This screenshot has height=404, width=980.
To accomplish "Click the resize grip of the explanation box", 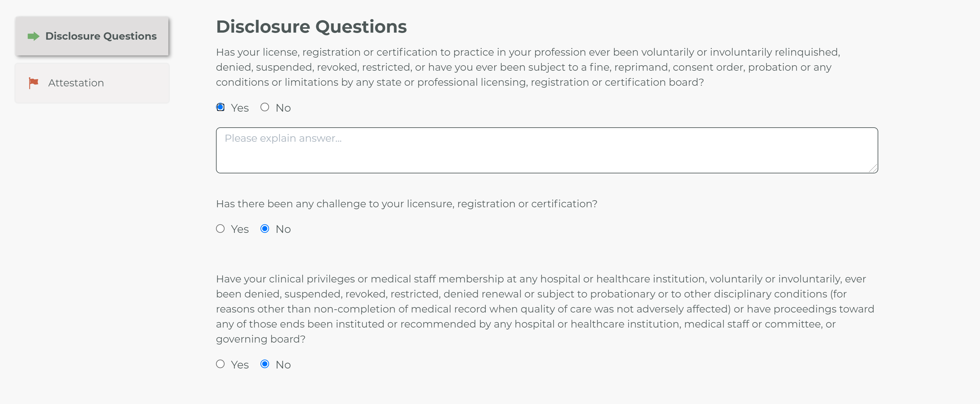I will pyautogui.click(x=873, y=168).
